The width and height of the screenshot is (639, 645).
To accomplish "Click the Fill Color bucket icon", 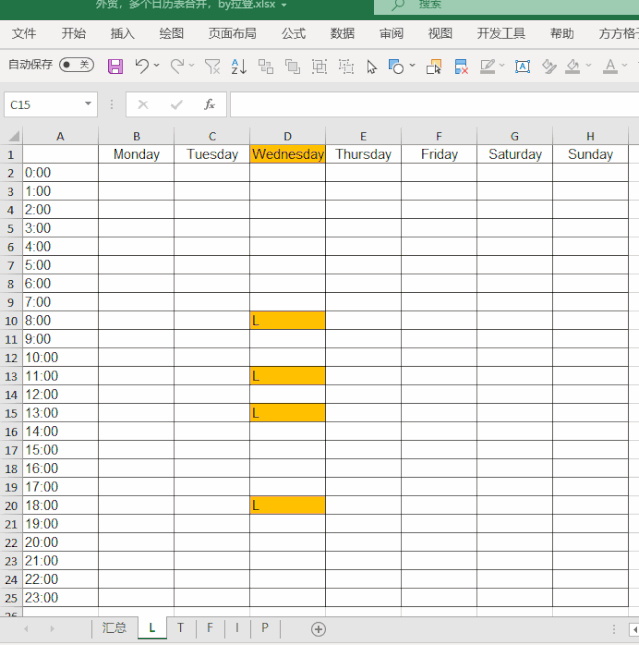I will click(573, 66).
